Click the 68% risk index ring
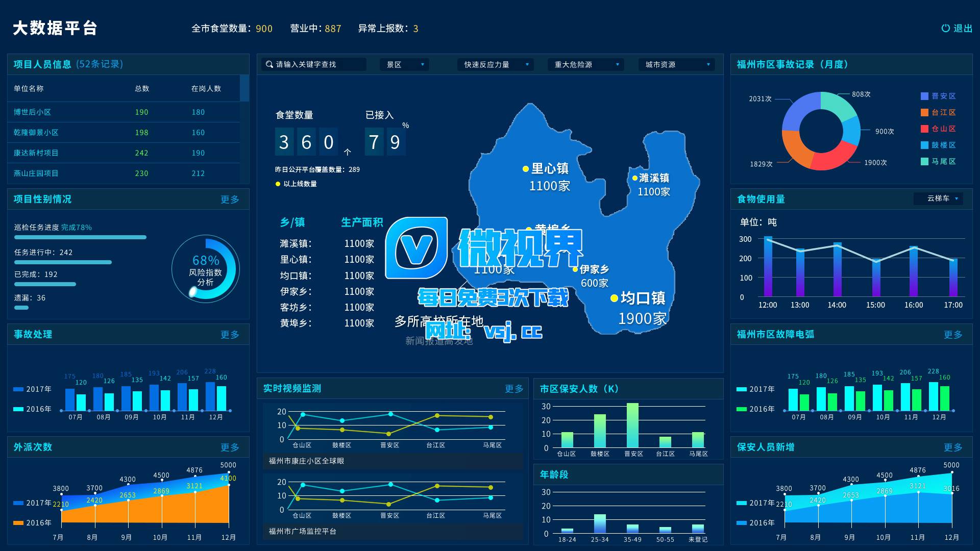Viewport: 980px width, 551px height. (206, 269)
